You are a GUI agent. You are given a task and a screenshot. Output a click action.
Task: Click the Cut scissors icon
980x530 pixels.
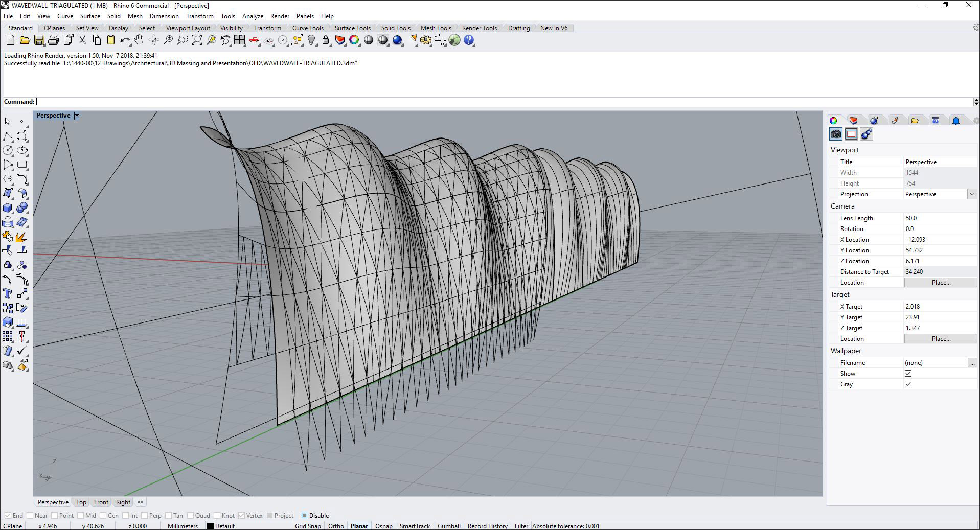click(82, 40)
